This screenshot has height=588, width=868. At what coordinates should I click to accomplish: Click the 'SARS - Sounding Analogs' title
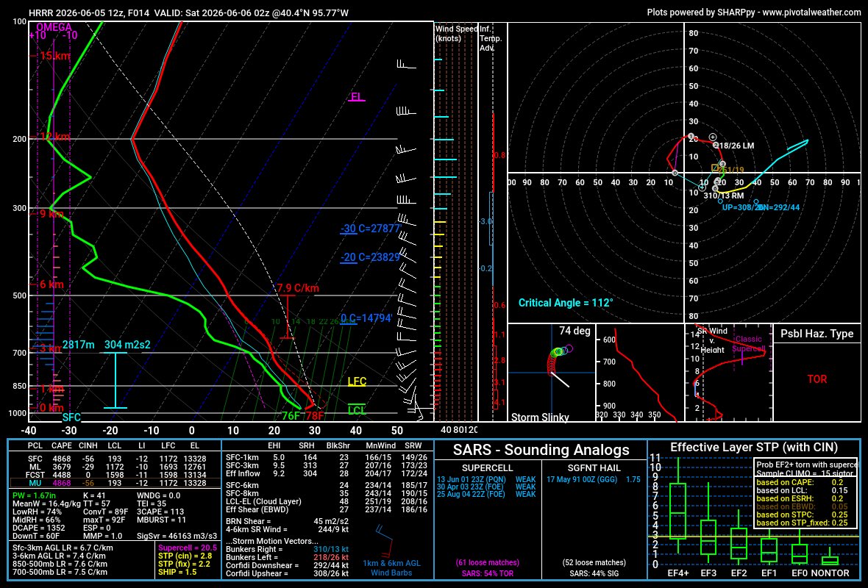pos(541,450)
